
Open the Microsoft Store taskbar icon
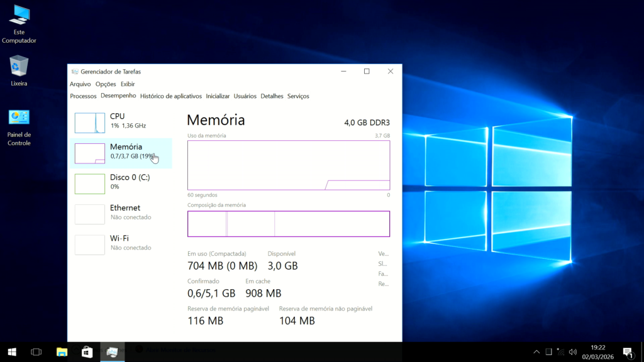point(87,352)
